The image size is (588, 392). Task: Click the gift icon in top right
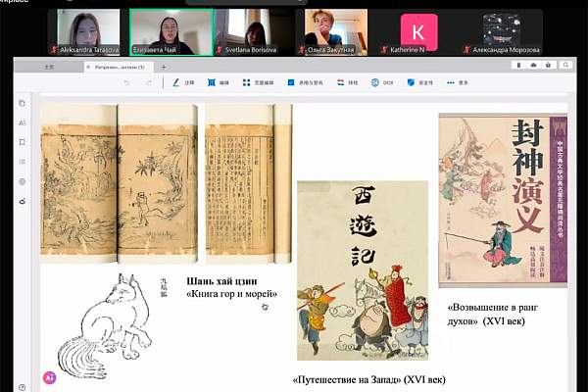coord(548,65)
